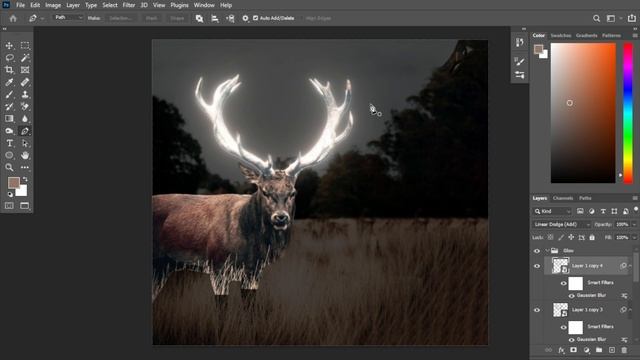Select the Eyedropper tool
Viewport: 640px width, 360px height.
[9, 82]
